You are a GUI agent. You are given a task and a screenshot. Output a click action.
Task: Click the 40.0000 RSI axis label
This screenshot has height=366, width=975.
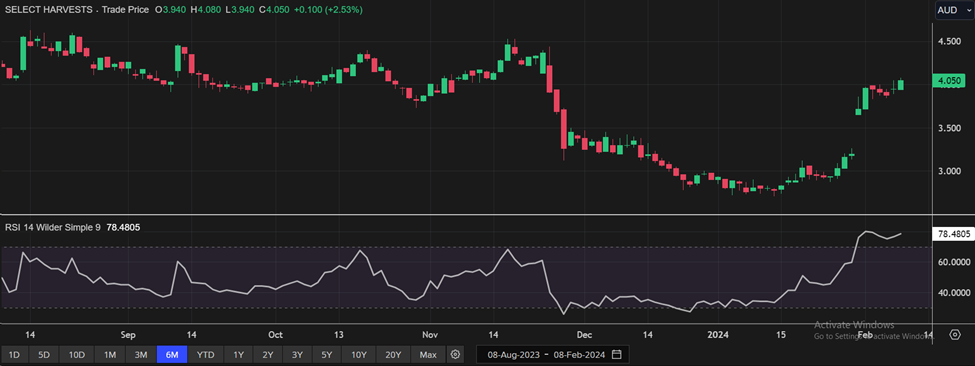point(954,293)
